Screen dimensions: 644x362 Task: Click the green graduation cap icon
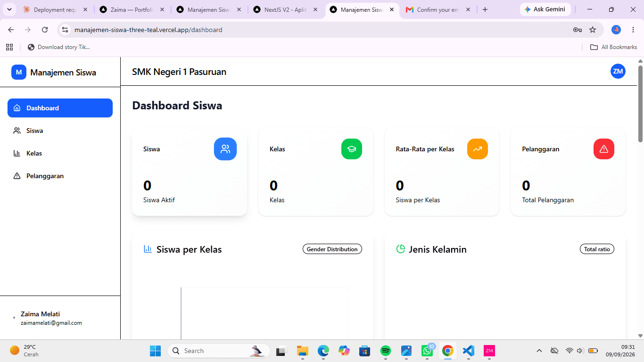352,149
